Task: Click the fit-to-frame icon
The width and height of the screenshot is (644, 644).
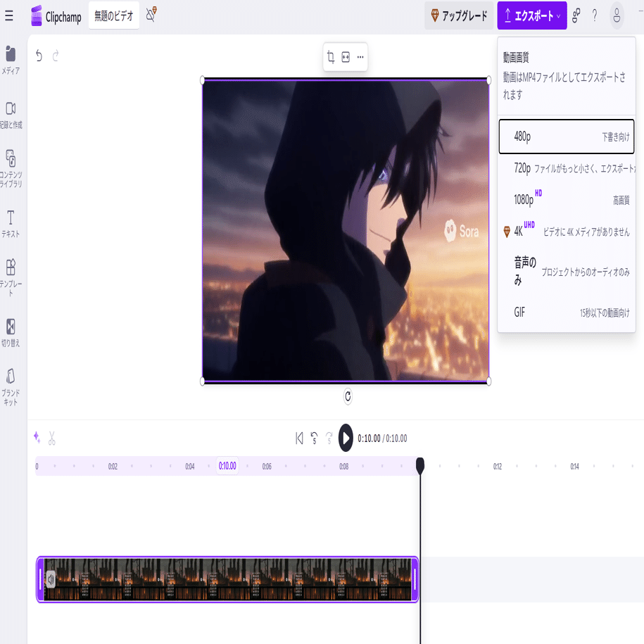Action: (346, 57)
